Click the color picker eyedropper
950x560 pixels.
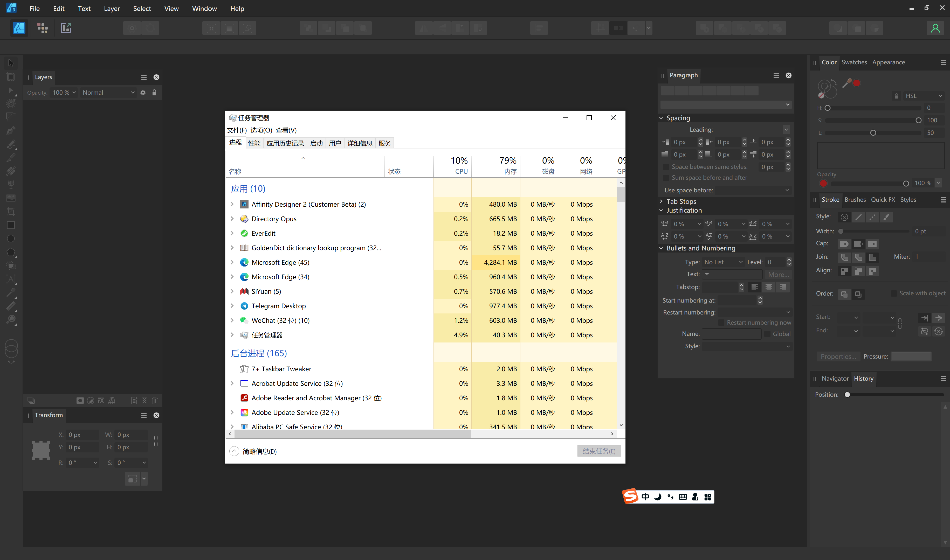[x=847, y=83]
